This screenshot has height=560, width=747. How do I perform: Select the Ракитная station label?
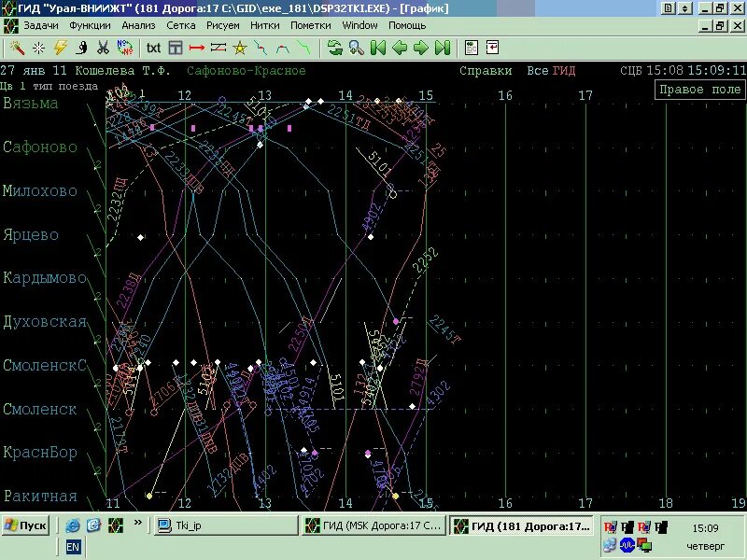coord(40,496)
